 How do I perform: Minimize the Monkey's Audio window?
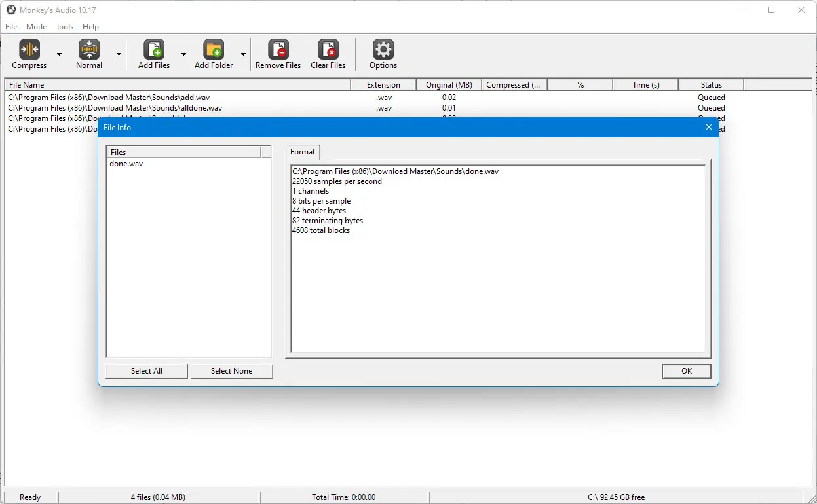pos(742,10)
